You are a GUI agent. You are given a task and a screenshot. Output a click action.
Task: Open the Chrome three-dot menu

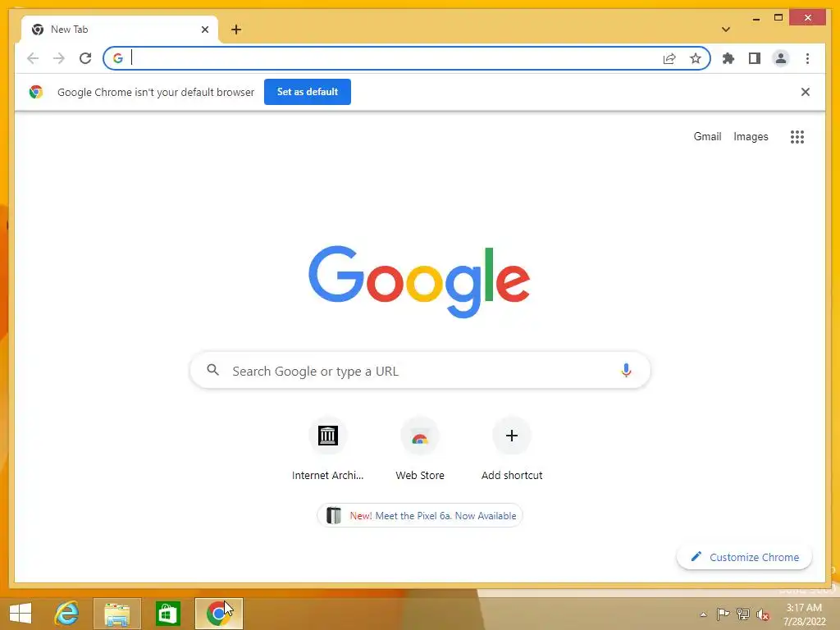(807, 58)
